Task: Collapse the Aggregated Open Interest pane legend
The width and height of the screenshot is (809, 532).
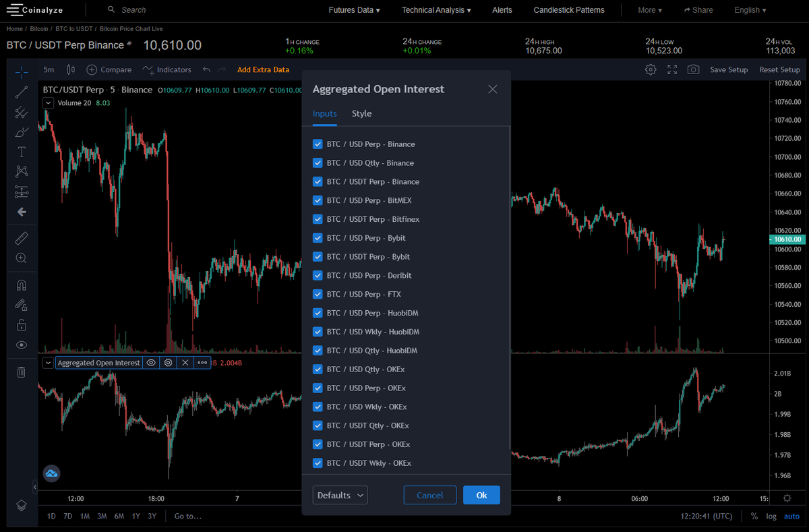Action: point(48,363)
